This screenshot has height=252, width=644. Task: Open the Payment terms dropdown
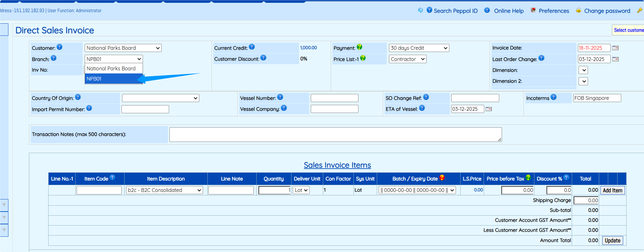(x=419, y=48)
